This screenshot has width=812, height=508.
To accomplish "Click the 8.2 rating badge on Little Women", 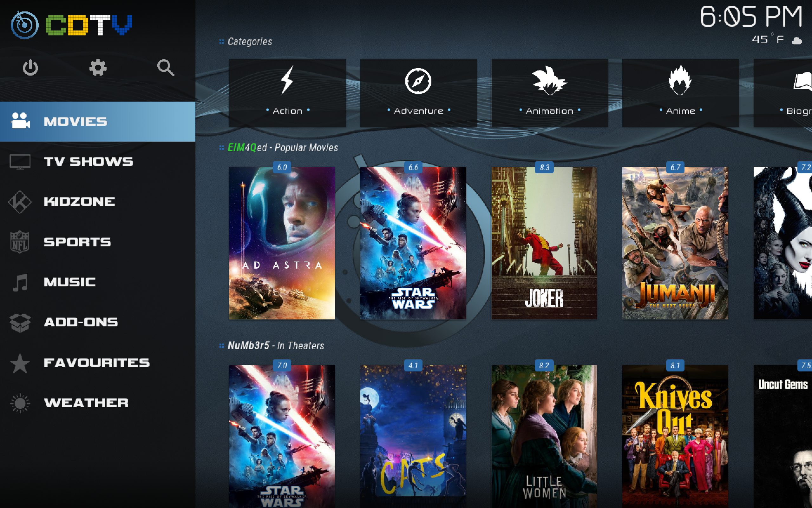I will [544, 365].
